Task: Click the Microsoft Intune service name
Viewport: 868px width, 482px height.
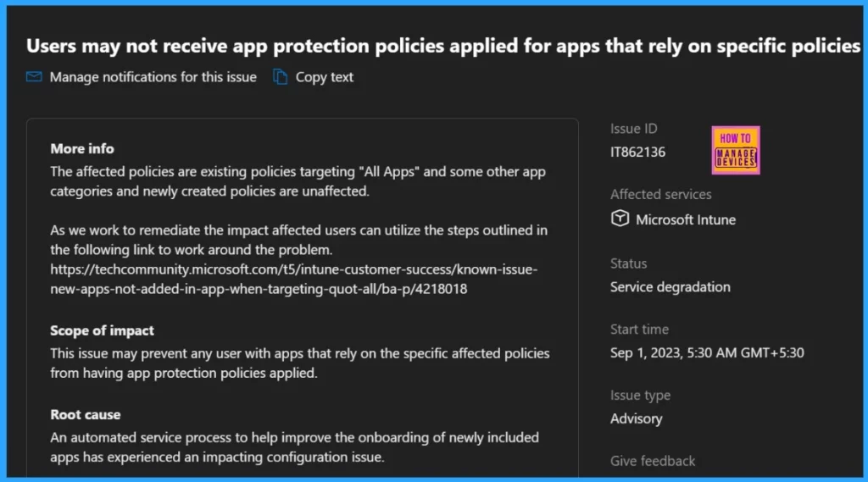Action: [x=686, y=219]
